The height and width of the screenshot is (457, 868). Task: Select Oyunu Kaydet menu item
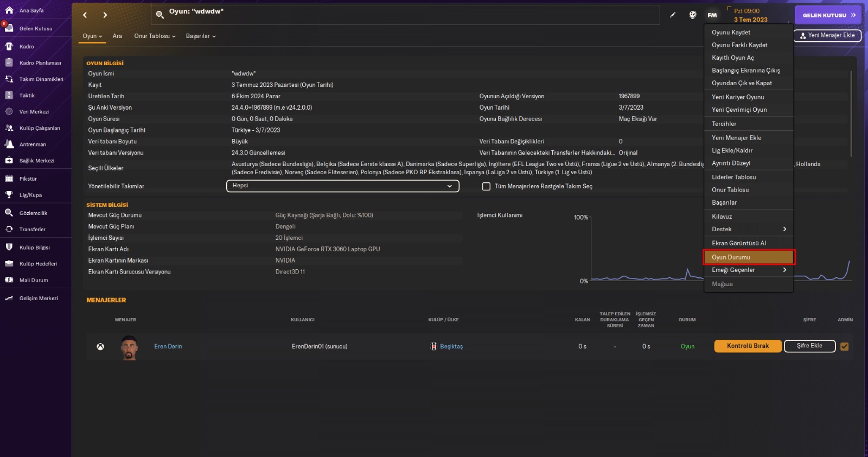click(x=749, y=33)
